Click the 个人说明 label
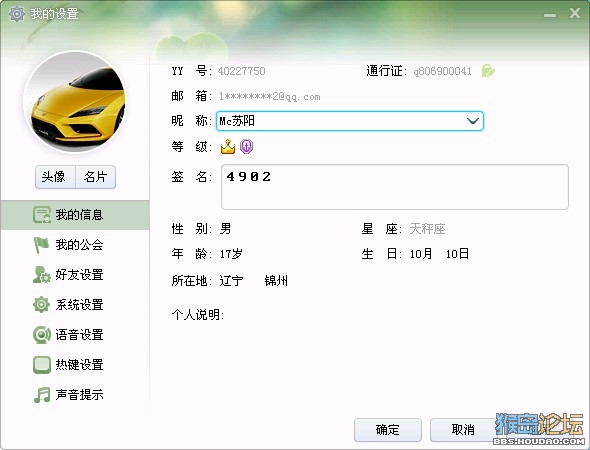This screenshot has width=590, height=450. [x=198, y=315]
